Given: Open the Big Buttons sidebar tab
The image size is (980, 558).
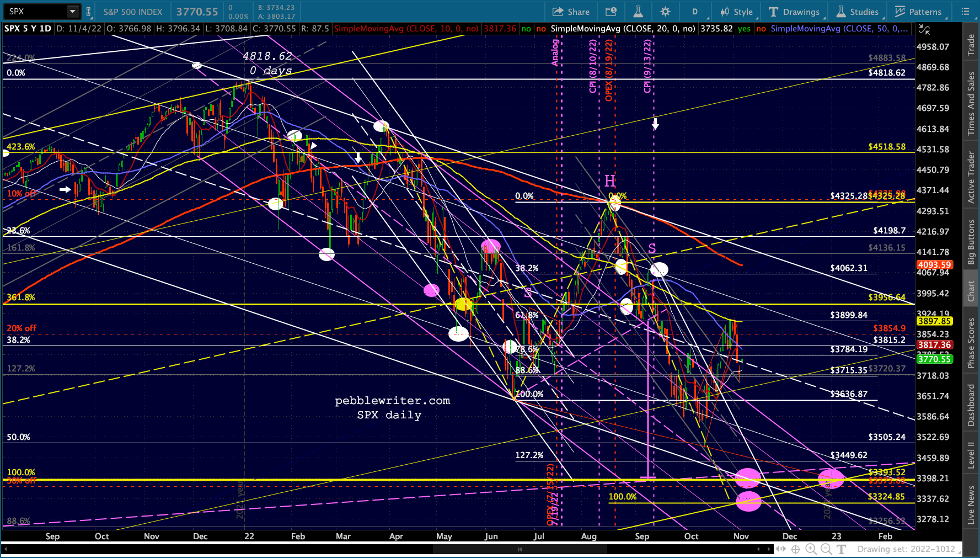Looking at the screenshot, I should pos(971,242).
